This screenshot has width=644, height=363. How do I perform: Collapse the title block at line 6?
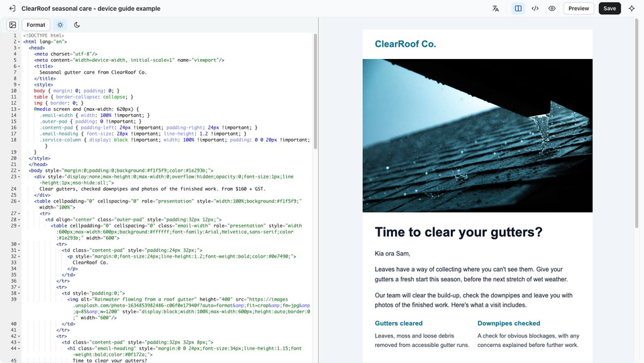[19, 66]
